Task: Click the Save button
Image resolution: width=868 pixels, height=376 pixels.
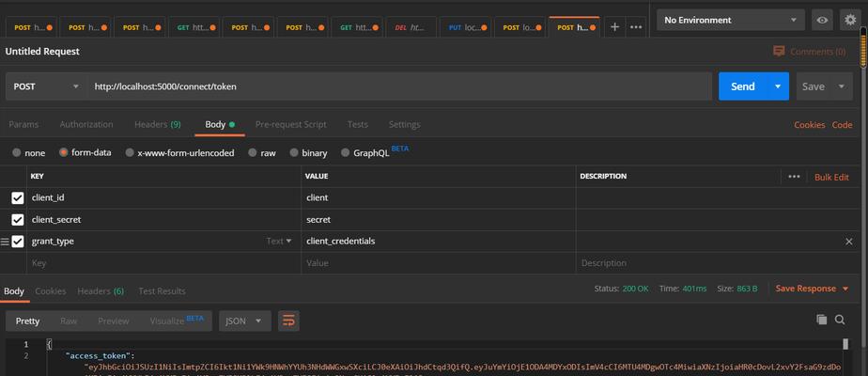Action: [x=814, y=86]
